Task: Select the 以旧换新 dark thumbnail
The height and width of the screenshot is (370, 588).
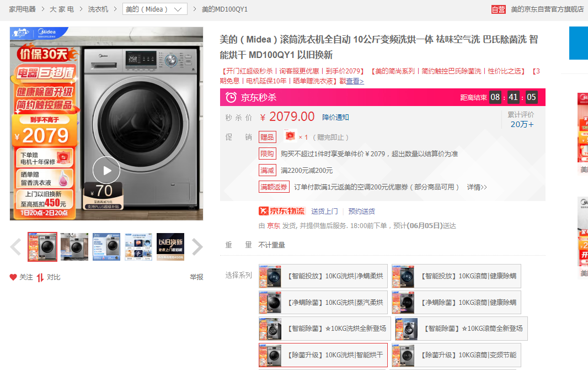Action: (170, 246)
